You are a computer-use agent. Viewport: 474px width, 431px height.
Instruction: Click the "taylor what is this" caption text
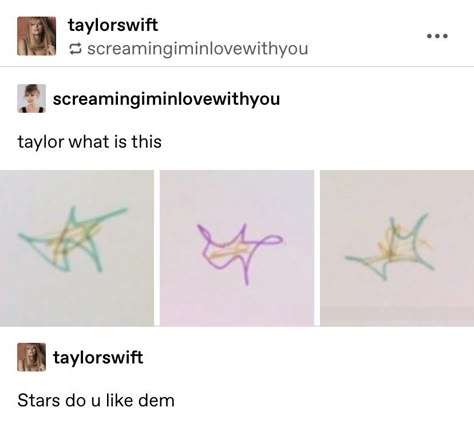tap(89, 142)
